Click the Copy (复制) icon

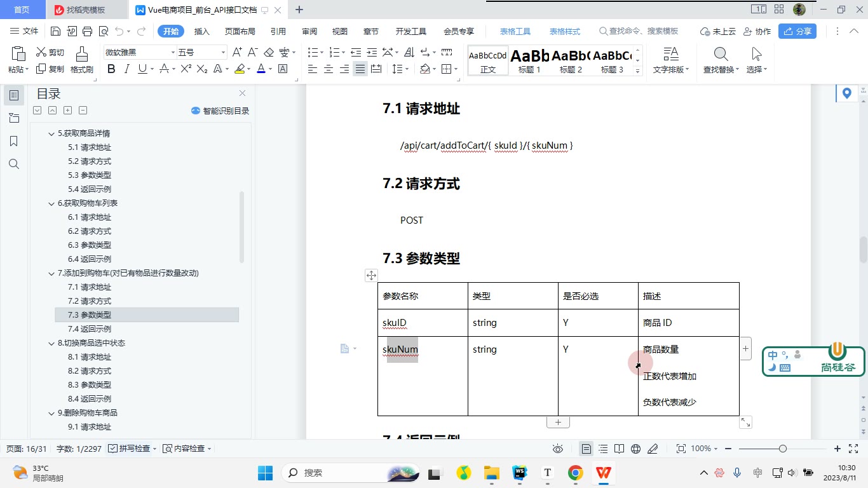[41, 69]
